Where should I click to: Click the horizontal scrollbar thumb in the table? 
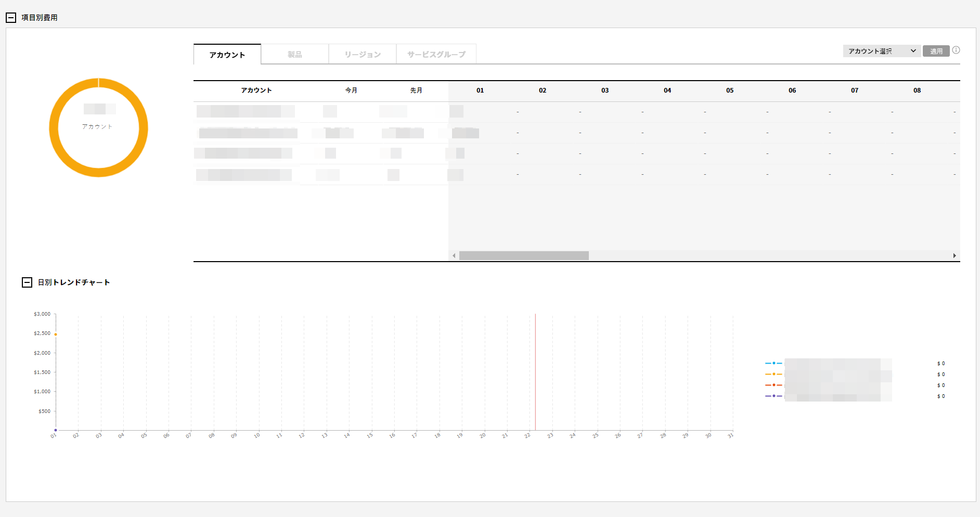(x=524, y=256)
